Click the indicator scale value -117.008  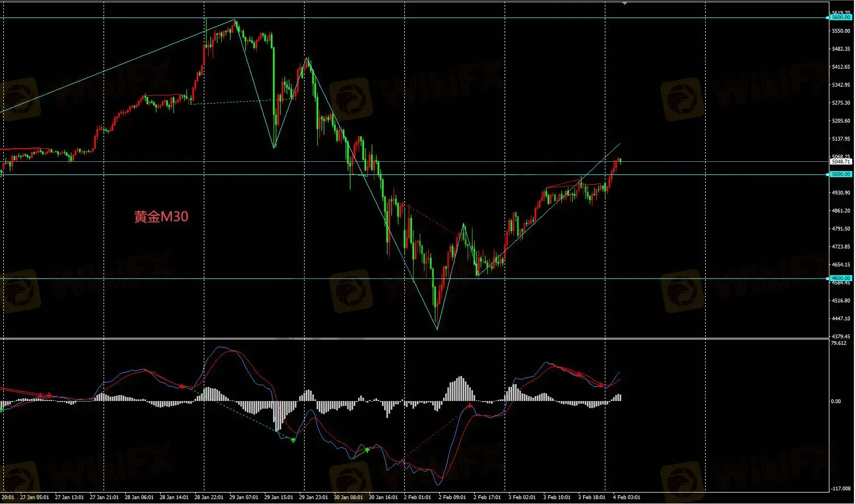click(841, 489)
